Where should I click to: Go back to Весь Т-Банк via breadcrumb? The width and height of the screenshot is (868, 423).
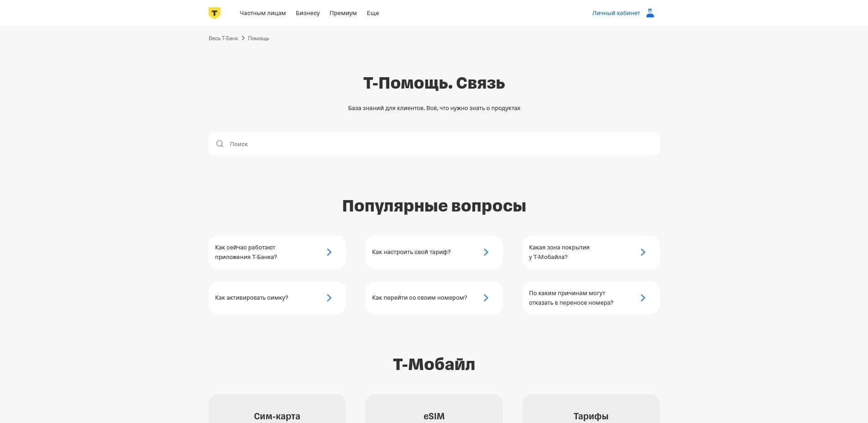(x=223, y=38)
